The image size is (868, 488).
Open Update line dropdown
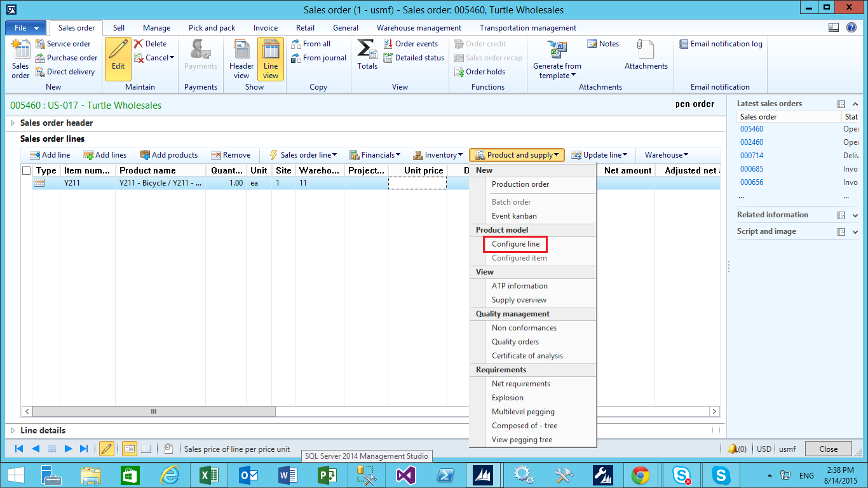click(599, 155)
